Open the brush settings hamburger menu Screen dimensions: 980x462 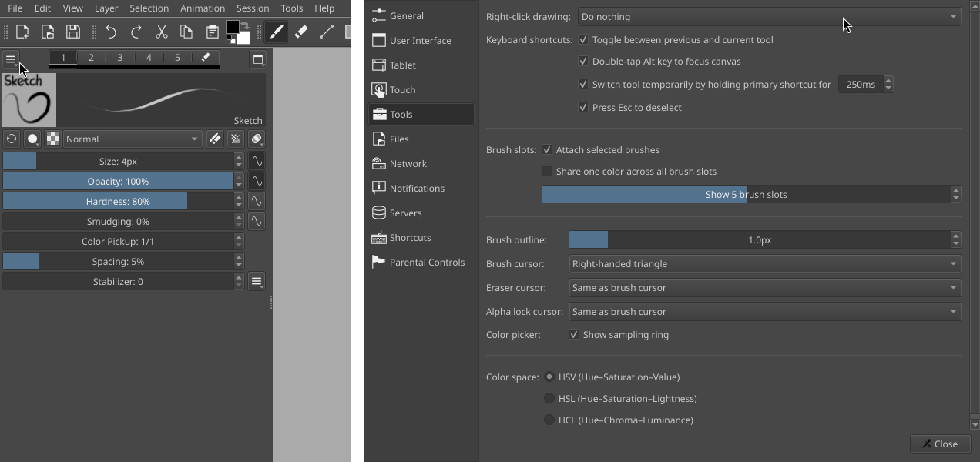click(x=11, y=59)
